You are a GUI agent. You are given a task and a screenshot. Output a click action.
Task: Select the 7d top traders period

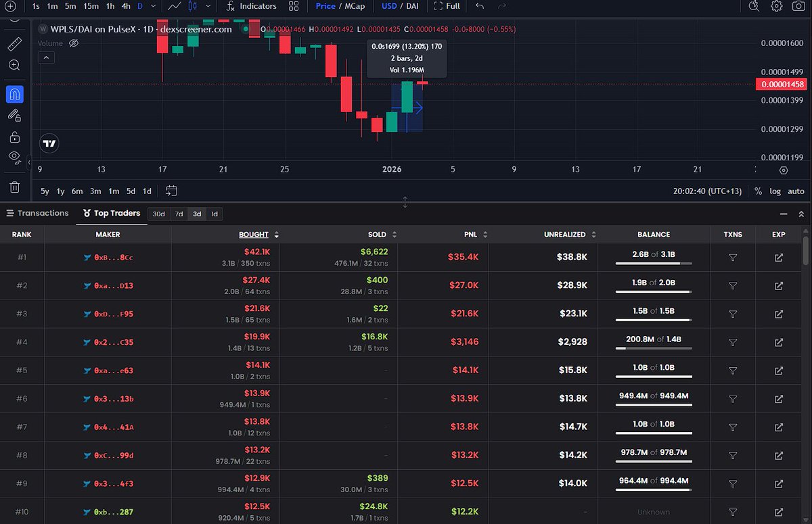click(179, 214)
